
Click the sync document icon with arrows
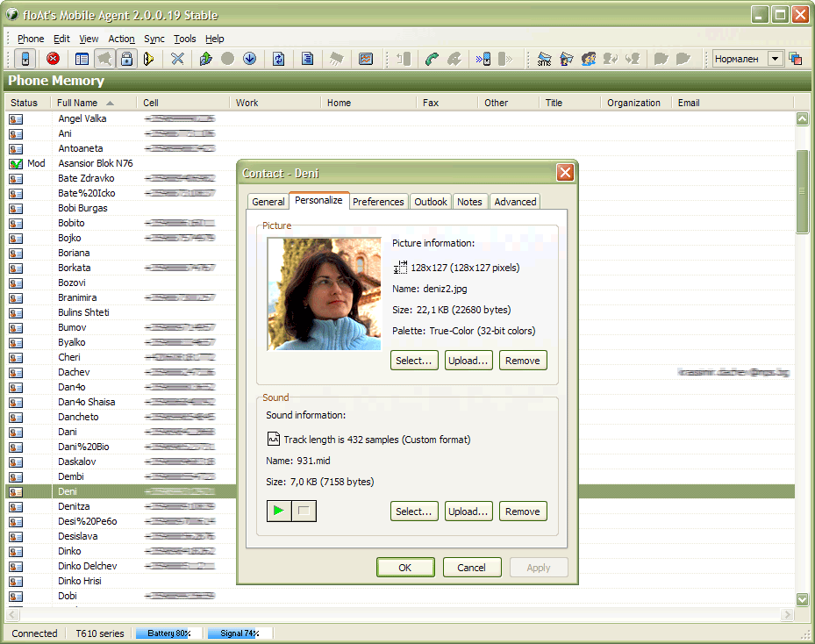pos(278,59)
